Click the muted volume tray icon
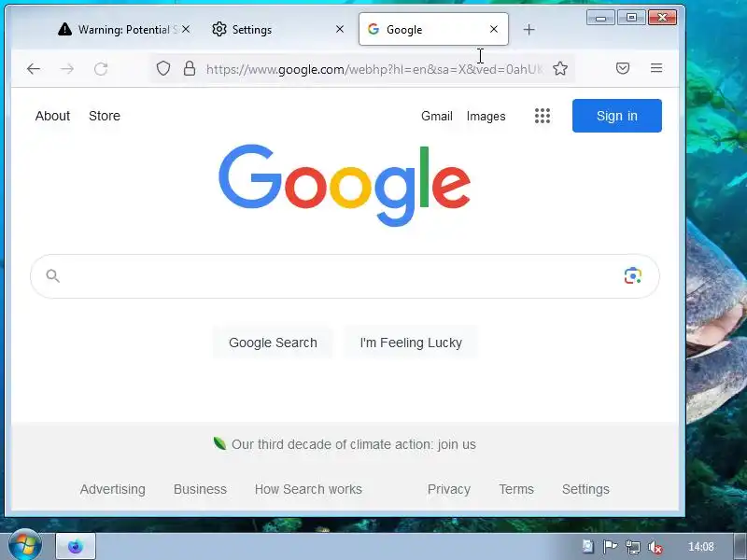Viewport: 747px width, 560px height. [x=656, y=547]
